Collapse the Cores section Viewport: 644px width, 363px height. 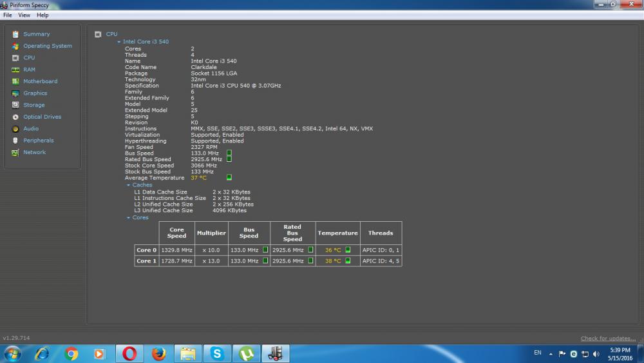pyautogui.click(x=129, y=218)
